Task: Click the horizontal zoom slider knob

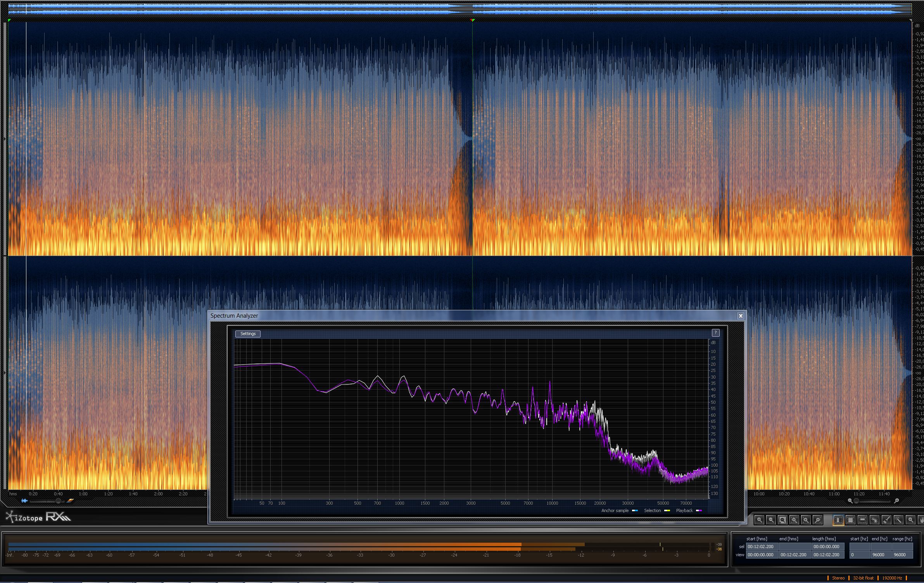Action: [x=856, y=501]
